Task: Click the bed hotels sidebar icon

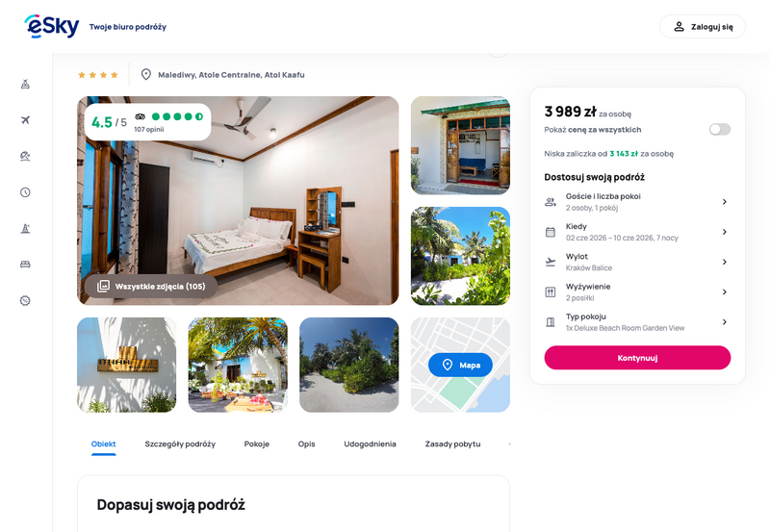Action: [x=26, y=265]
